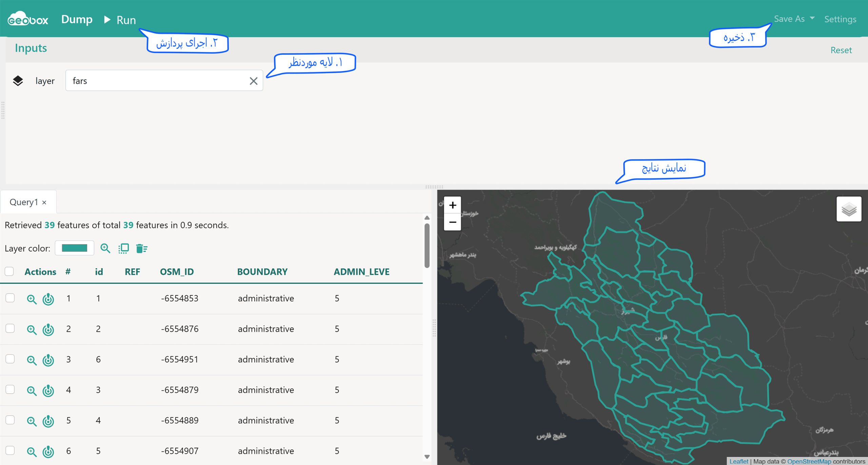
Task: Open the Save As dropdown
Action: 794,19
